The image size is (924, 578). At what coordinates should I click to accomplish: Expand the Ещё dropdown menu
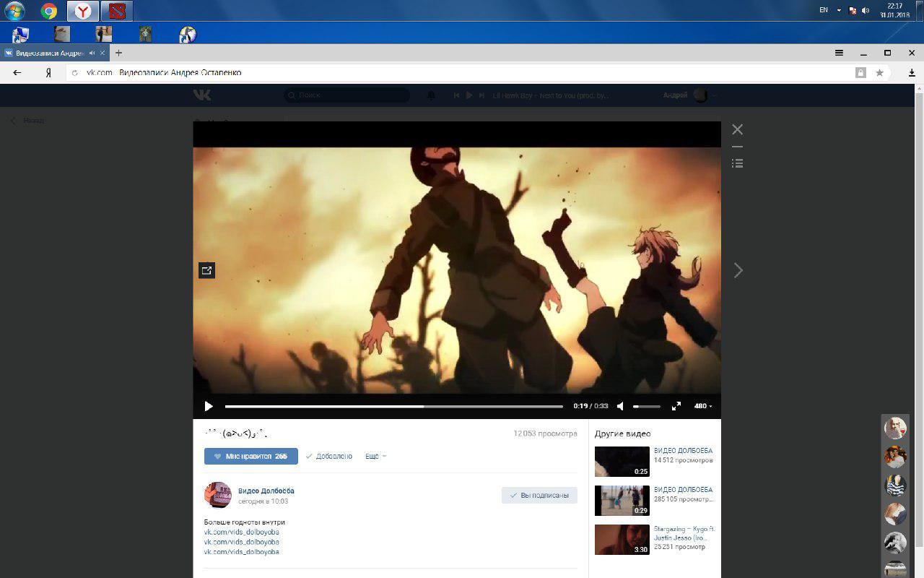point(376,457)
